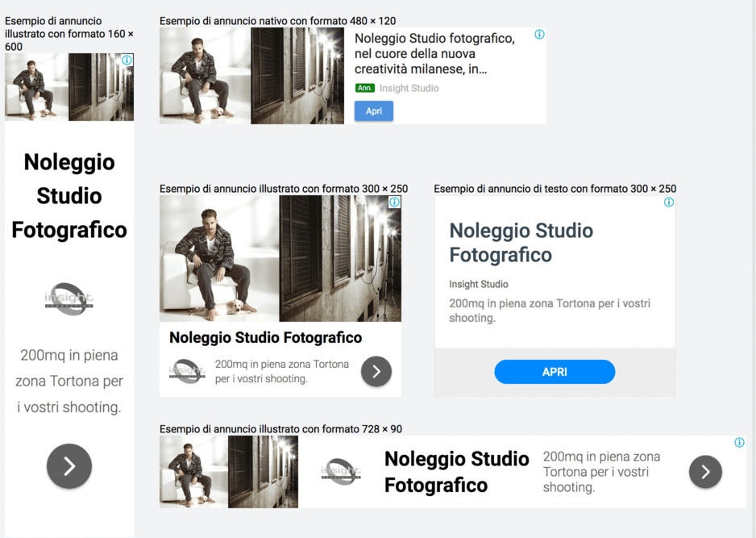Click the info icon on the text 300 × 250 ad
The height and width of the screenshot is (538, 756).
(x=668, y=202)
